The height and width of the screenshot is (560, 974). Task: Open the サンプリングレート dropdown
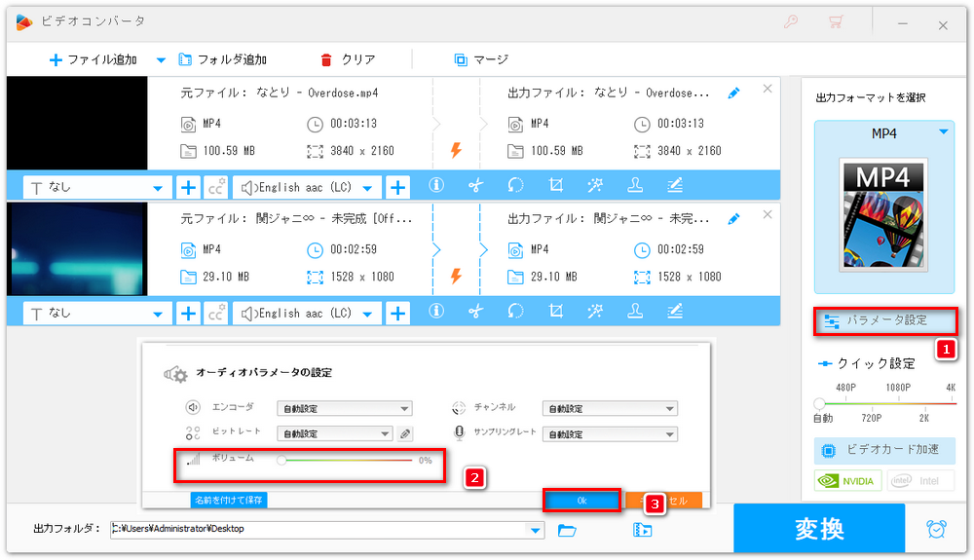click(610, 433)
